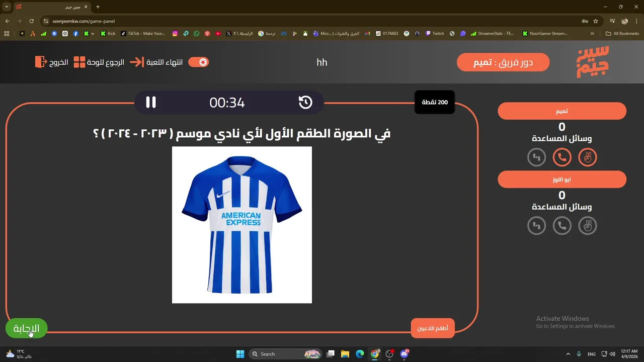Click the taskbar Search box
The image size is (644, 362).
coord(286,354)
